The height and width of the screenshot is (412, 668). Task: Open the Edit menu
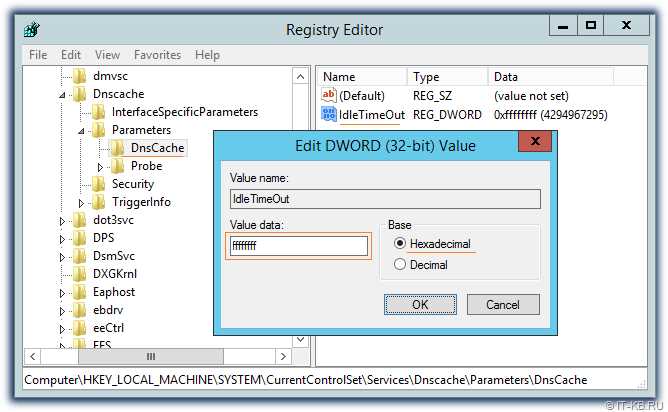coord(71,55)
